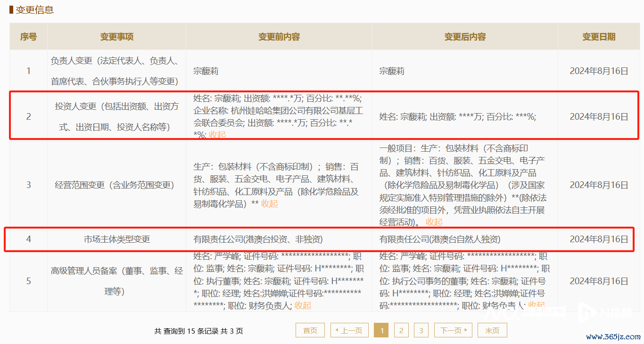Select page 1 in pagination
Screen dimensions: 644x344
click(x=381, y=330)
